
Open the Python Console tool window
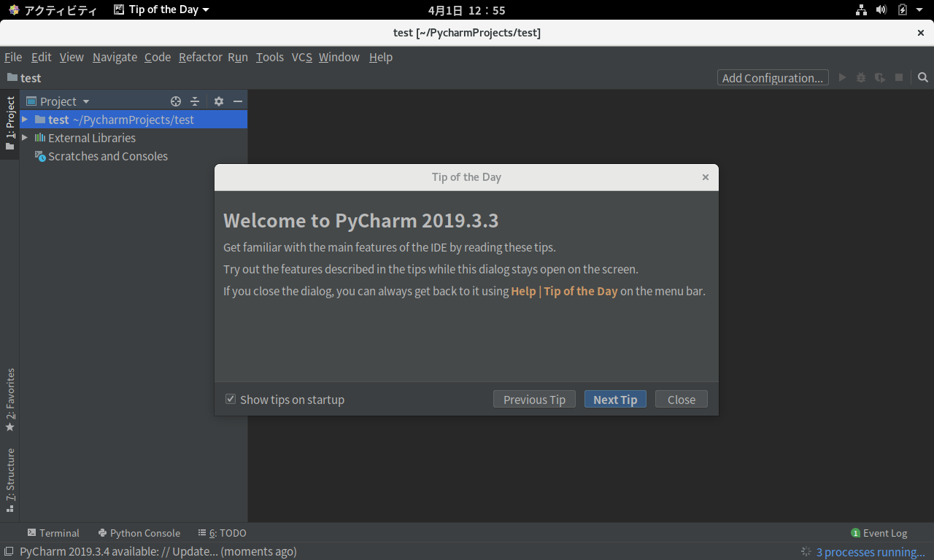point(139,532)
